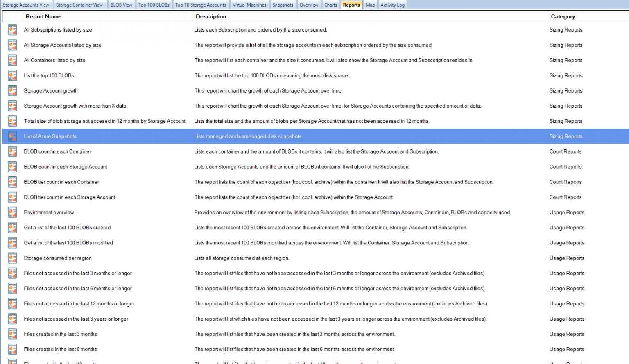
Task: Switch to the Storage Accounts View tab
Action: click(26, 5)
